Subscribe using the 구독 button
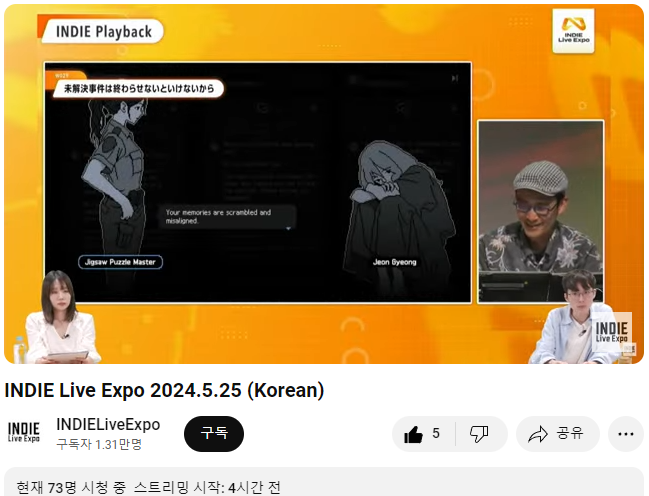Screen dimensions: 649x496 click(214, 434)
